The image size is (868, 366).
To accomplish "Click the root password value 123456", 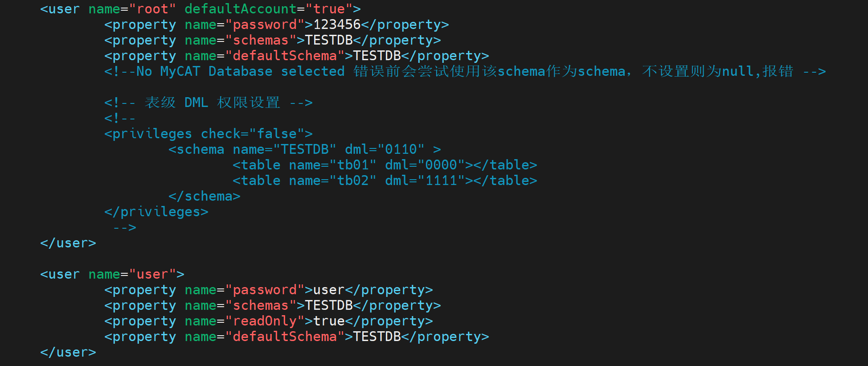I will (x=337, y=25).
